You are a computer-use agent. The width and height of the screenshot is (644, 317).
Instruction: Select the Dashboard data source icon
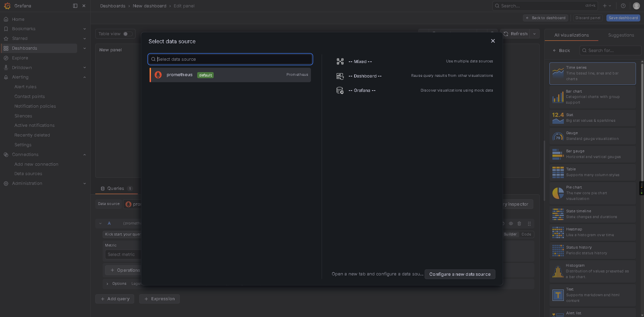tap(340, 76)
